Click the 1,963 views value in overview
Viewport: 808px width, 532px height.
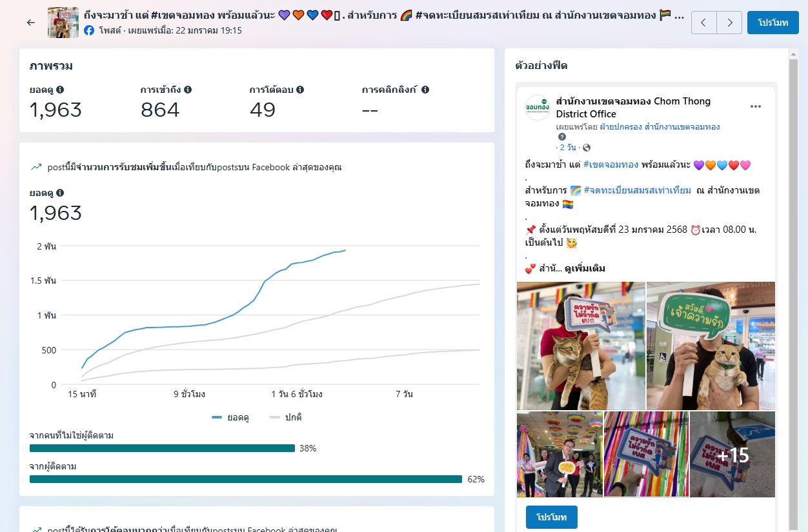56,110
